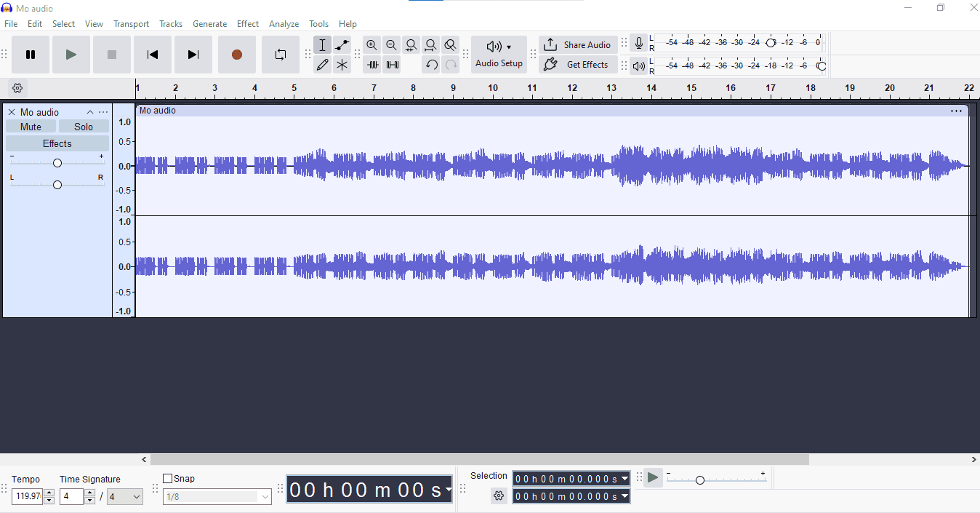
Task: Open the Transport menu
Action: [x=131, y=24]
